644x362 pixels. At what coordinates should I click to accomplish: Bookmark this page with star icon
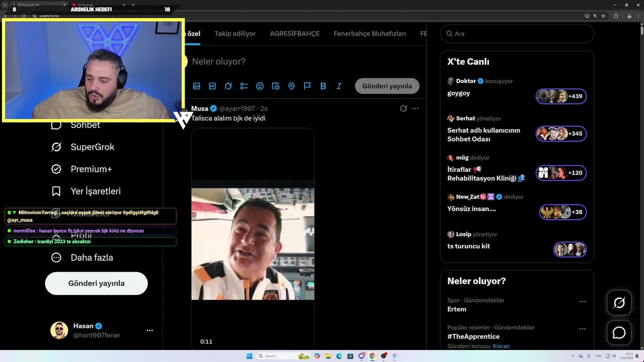tap(604, 16)
